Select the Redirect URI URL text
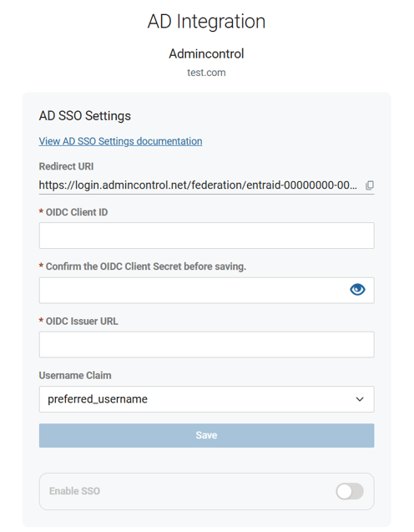 coord(198,185)
